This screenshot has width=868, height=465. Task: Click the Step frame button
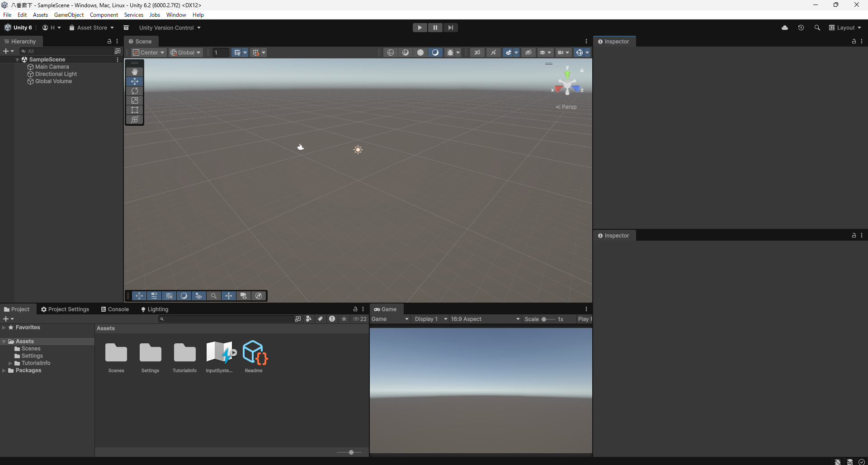450,28
